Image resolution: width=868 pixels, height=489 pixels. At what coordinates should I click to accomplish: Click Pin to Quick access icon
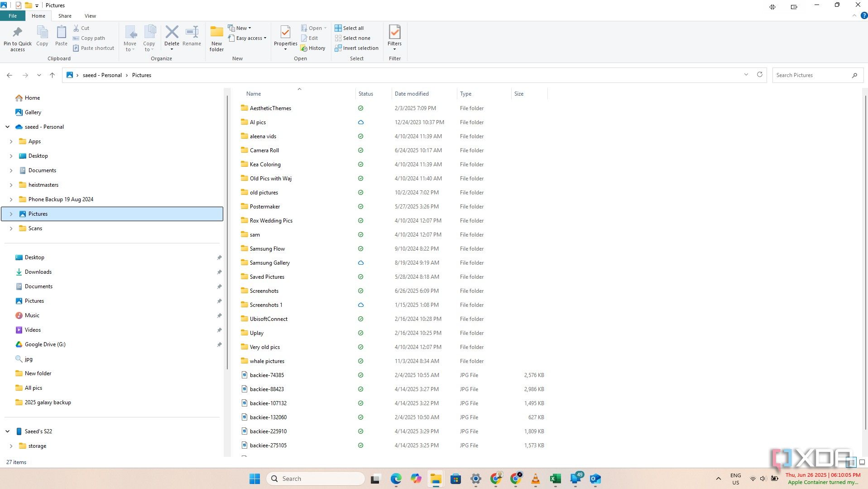coord(18,39)
